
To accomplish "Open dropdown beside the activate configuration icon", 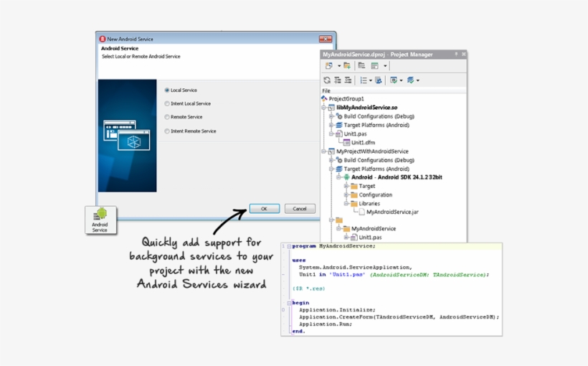I will click(x=401, y=80).
